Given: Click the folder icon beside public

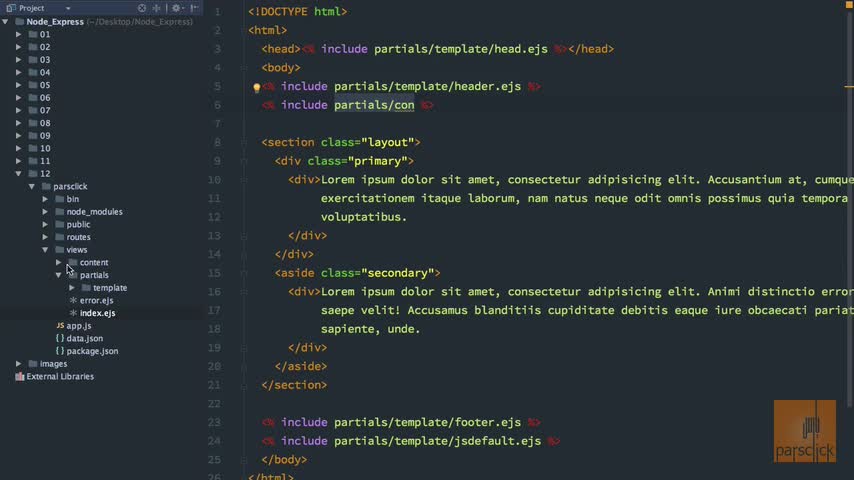Looking at the screenshot, I should click(x=59, y=224).
